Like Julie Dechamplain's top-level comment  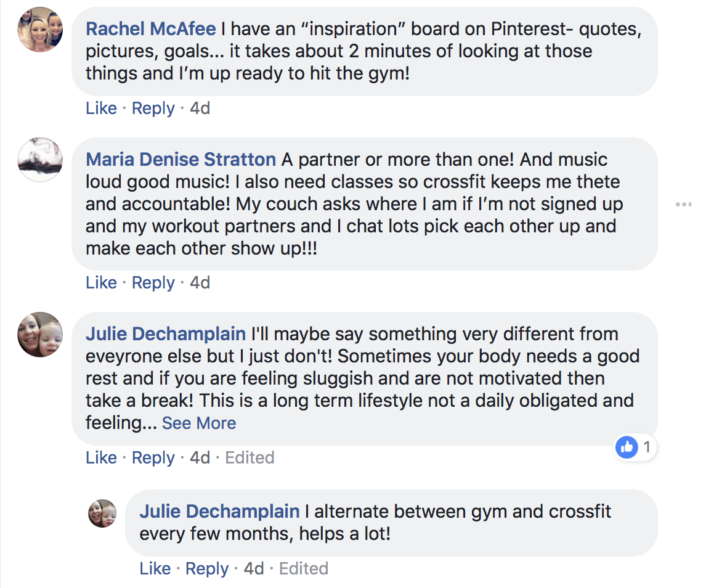coord(101,457)
